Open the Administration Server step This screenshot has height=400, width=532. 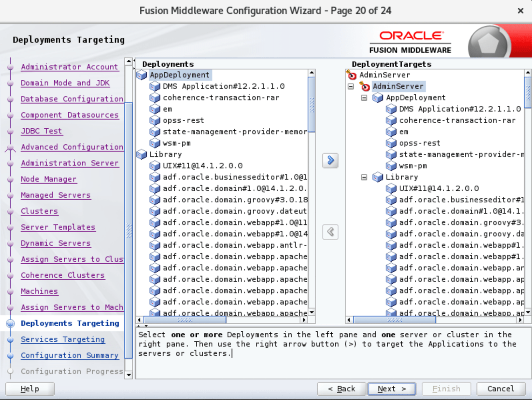(x=70, y=163)
